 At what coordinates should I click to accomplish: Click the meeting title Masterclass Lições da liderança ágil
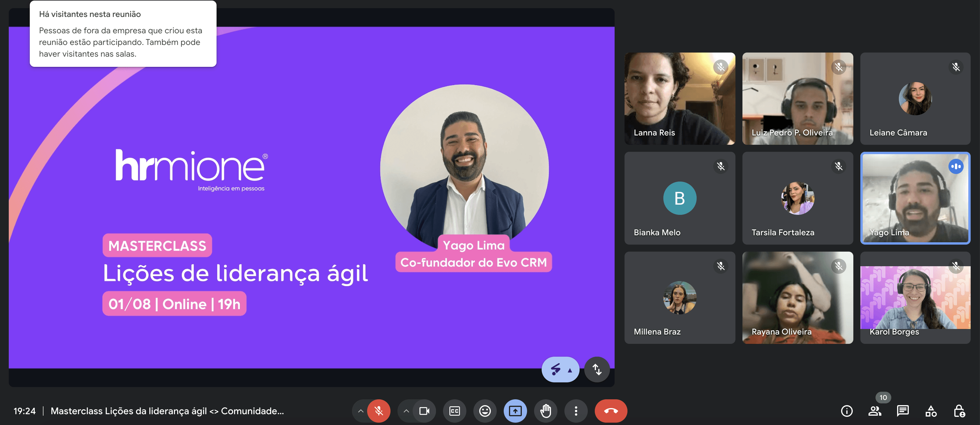[167, 411]
